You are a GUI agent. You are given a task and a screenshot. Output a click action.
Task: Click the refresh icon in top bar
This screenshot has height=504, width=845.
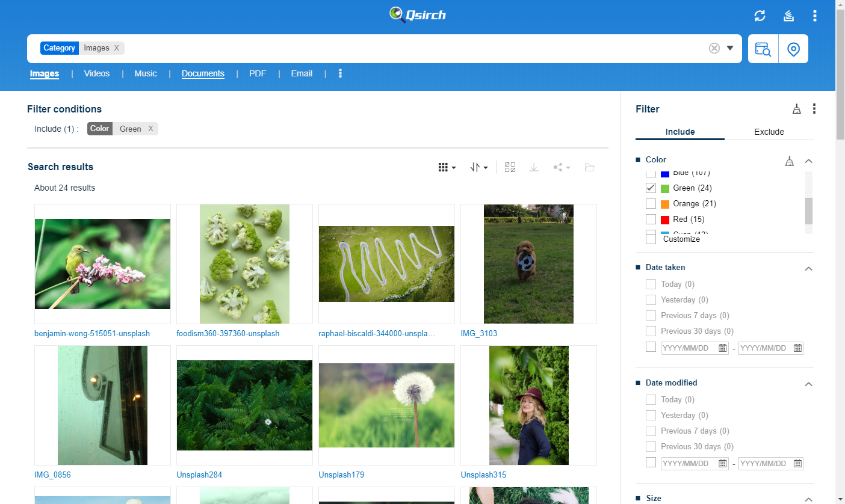760,16
